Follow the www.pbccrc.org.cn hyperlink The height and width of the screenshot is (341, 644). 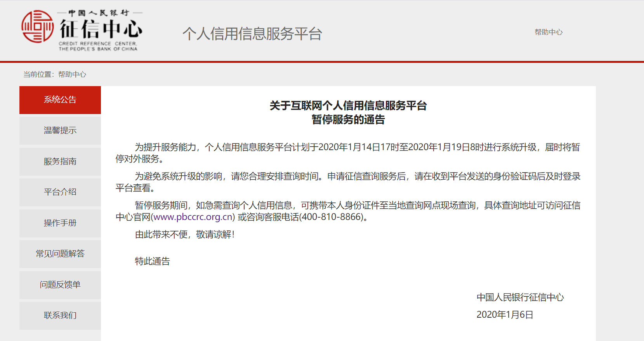pos(193,217)
